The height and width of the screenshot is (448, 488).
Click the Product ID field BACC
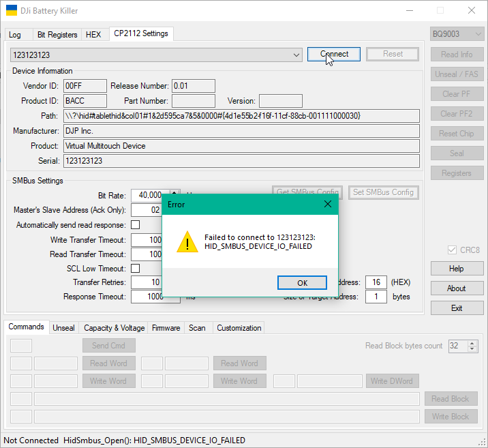(85, 101)
